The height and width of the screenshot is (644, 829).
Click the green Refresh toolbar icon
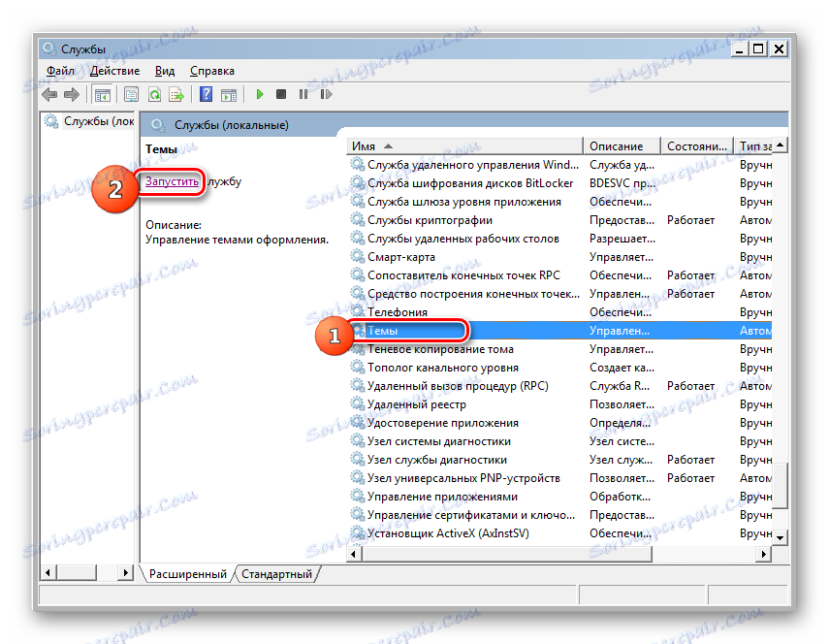(x=154, y=95)
